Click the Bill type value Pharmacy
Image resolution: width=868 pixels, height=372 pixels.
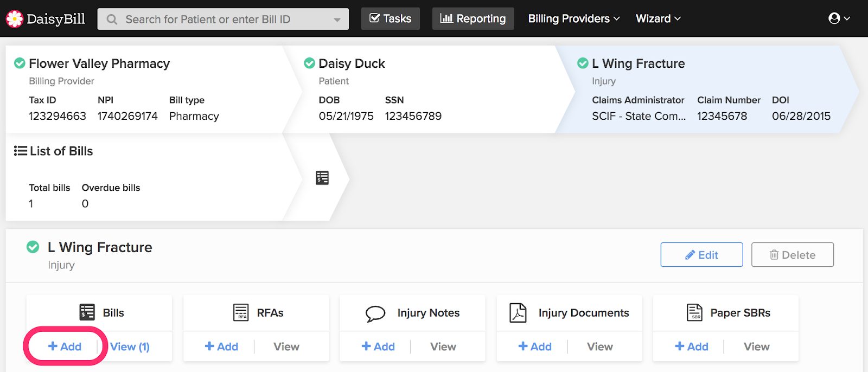pyautogui.click(x=194, y=116)
